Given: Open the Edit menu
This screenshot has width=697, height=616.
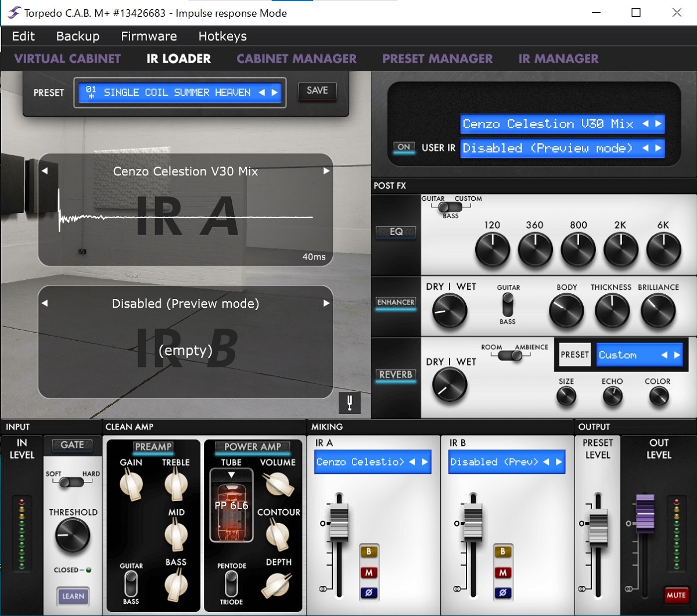Looking at the screenshot, I should [x=23, y=36].
